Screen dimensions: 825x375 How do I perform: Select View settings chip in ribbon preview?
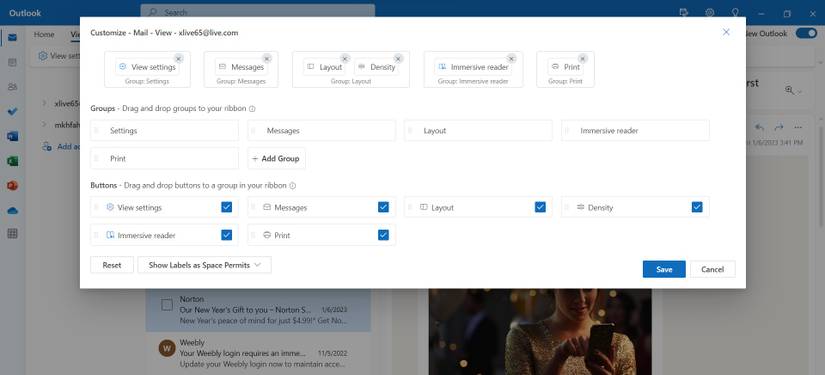[x=147, y=67]
